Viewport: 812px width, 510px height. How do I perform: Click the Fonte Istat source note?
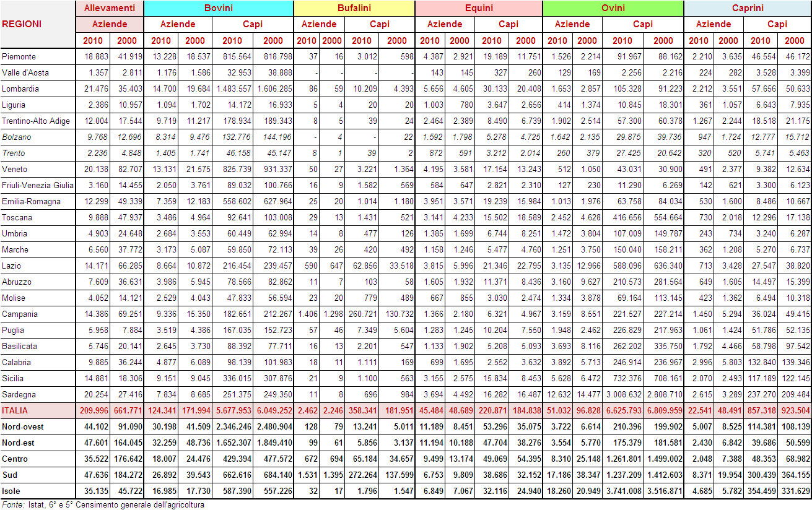point(103,504)
